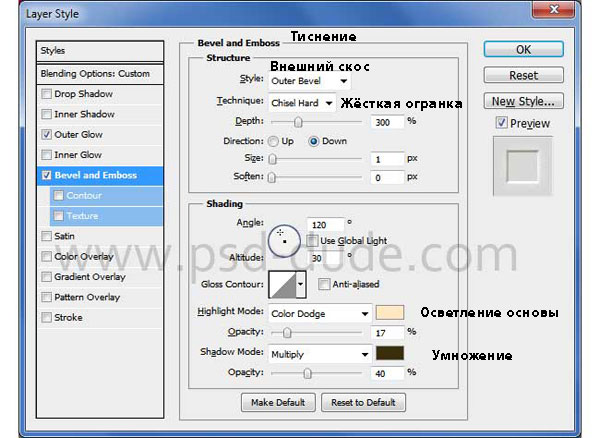Click Shadow Opacity field showing 40
600x438 pixels.
tap(387, 373)
